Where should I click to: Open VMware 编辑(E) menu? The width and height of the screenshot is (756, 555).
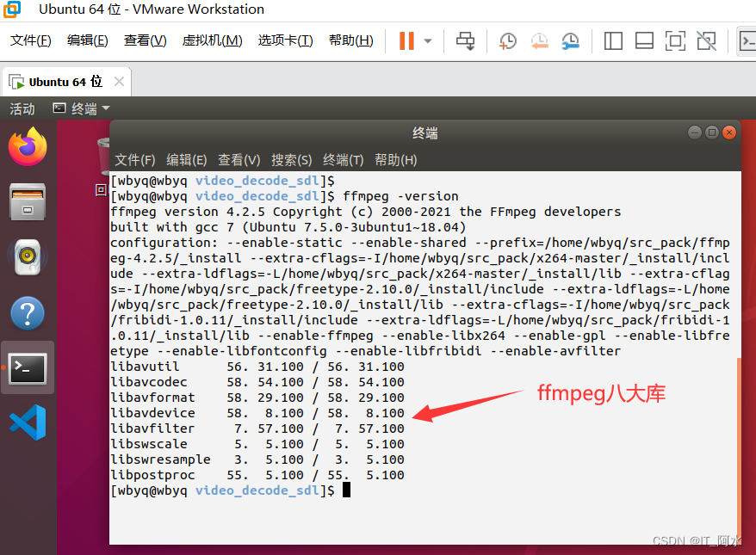click(88, 40)
